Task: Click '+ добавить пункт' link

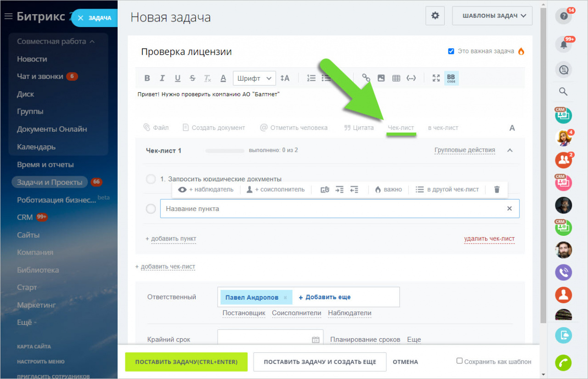Action: (171, 239)
